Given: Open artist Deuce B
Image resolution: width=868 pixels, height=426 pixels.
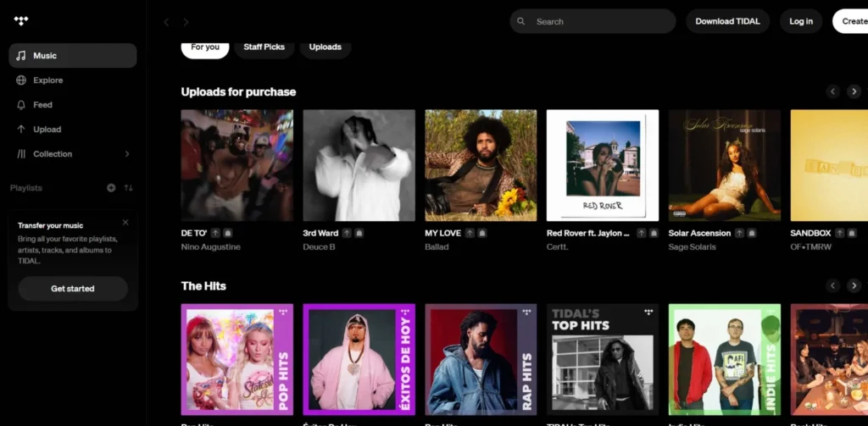Looking at the screenshot, I should click(x=319, y=246).
